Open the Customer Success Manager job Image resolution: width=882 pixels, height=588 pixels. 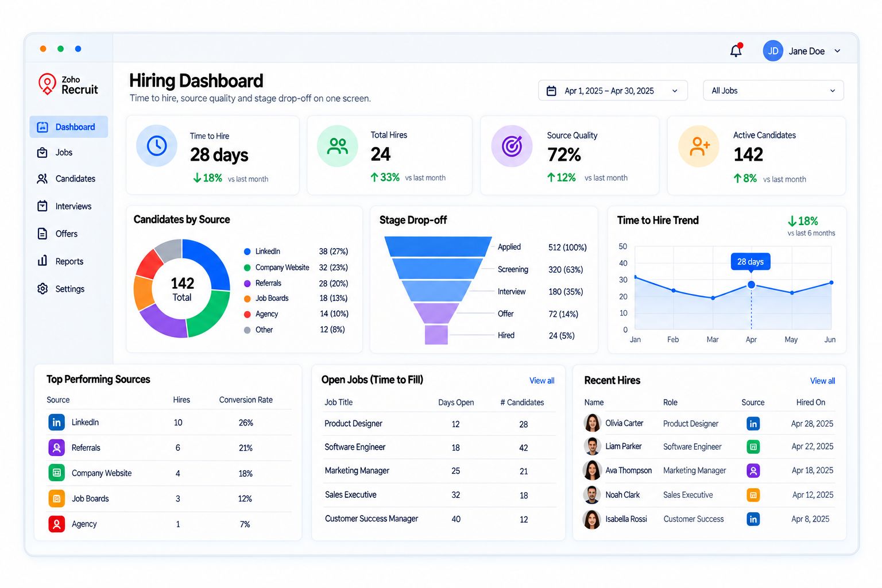(x=440, y=519)
